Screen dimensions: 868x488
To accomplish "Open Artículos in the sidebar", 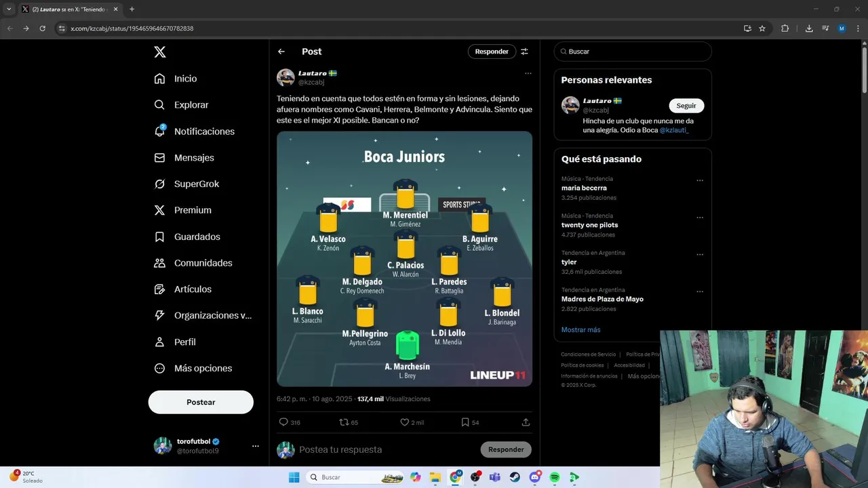I will 183,289.
